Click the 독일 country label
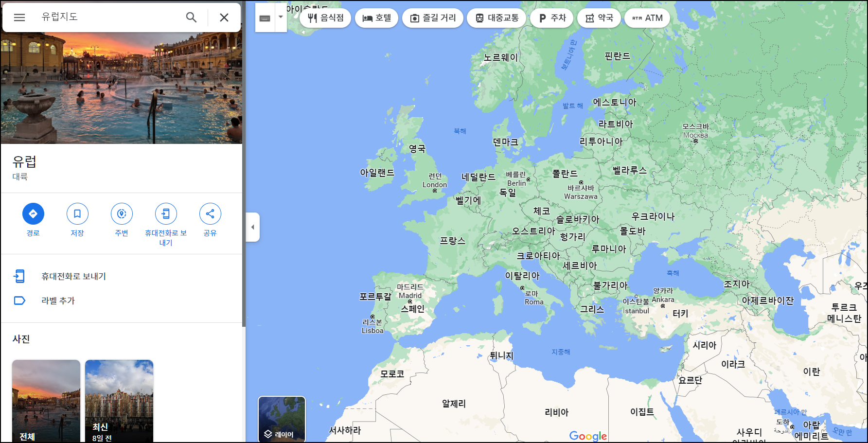Image resolution: width=868 pixels, height=443 pixels. point(508,193)
